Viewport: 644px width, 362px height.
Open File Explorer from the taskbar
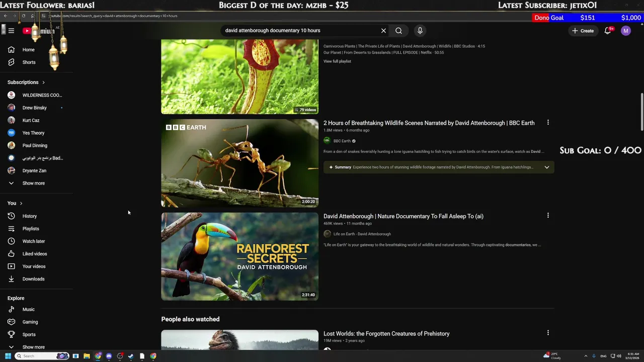coord(87,356)
